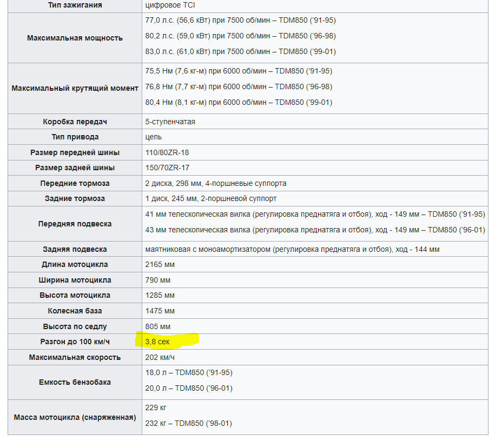Select the '5-ступенчатая' value
This screenshot has width=502, height=448.
tap(170, 122)
